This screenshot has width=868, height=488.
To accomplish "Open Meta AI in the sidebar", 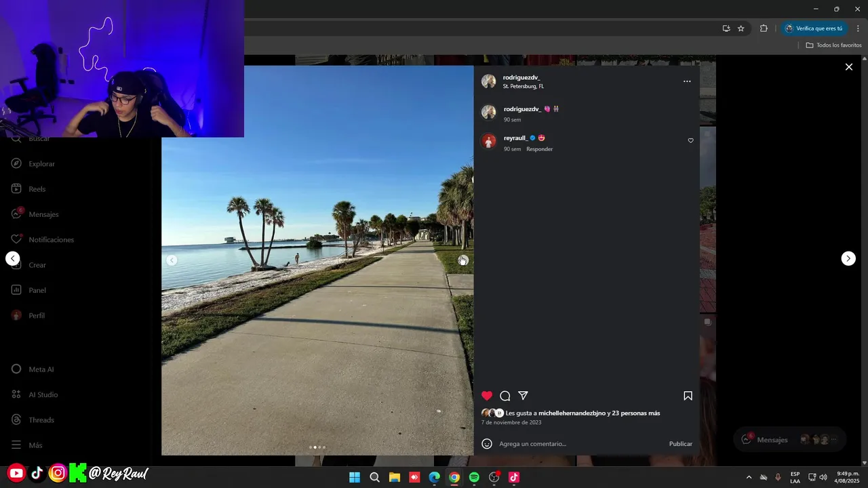I will click(x=33, y=369).
